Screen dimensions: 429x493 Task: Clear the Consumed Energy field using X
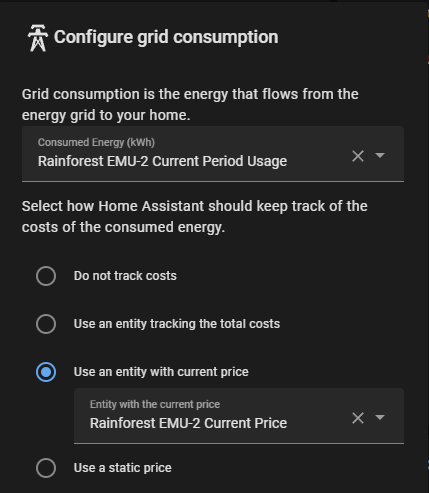[x=358, y=156]
